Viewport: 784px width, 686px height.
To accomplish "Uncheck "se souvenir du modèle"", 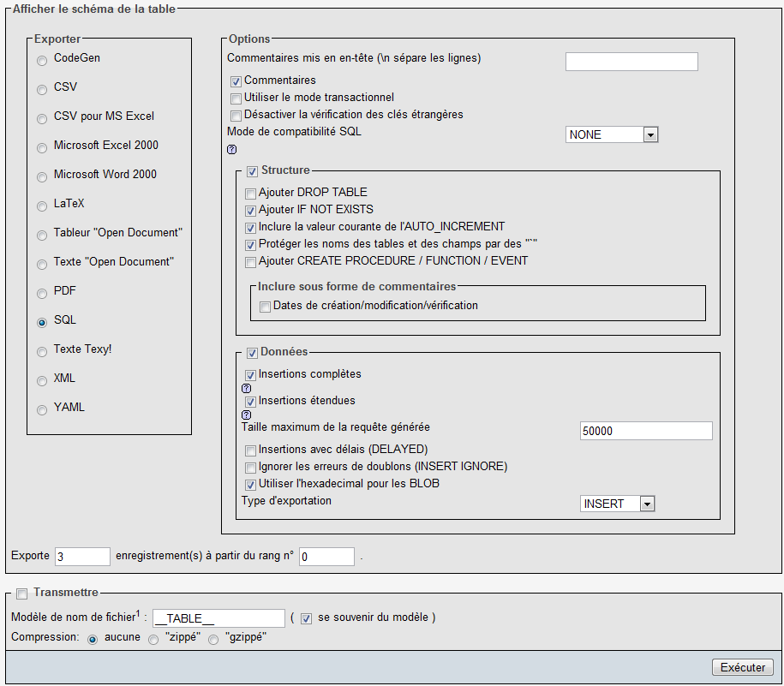I will click(306, 618).
